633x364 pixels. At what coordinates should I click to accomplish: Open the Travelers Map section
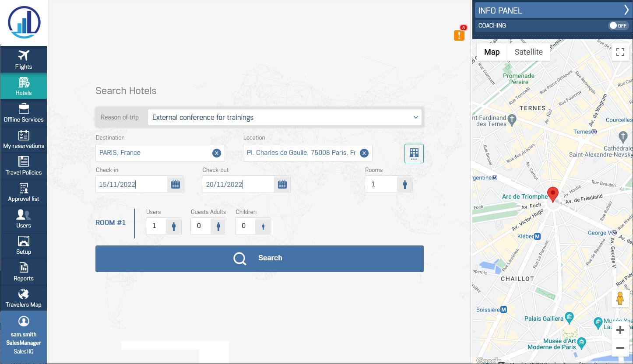24,298
